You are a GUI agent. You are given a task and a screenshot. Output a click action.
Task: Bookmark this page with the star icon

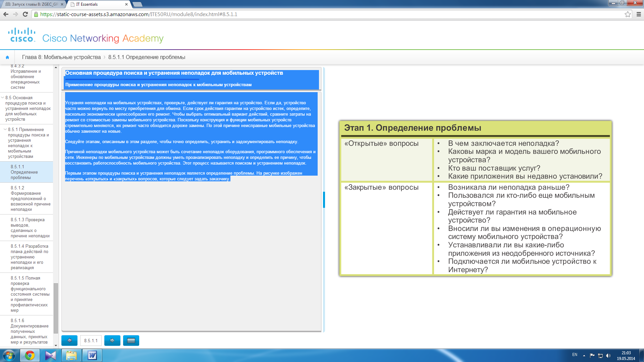(628, 14)
